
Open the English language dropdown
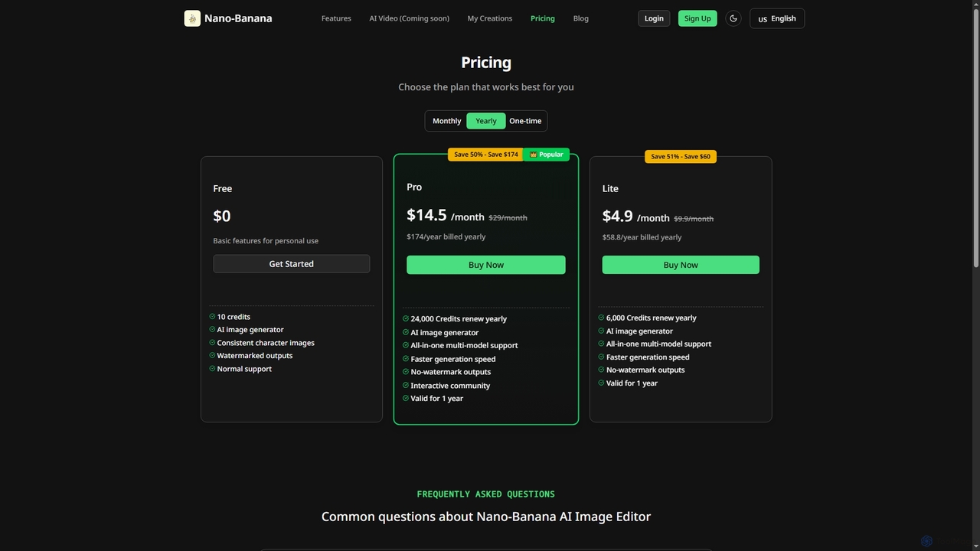click(777, 18)
